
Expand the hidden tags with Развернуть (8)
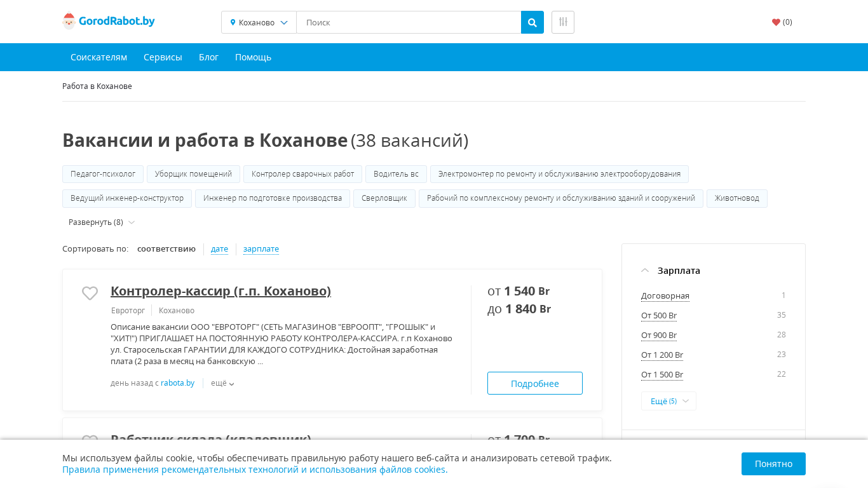102,222
